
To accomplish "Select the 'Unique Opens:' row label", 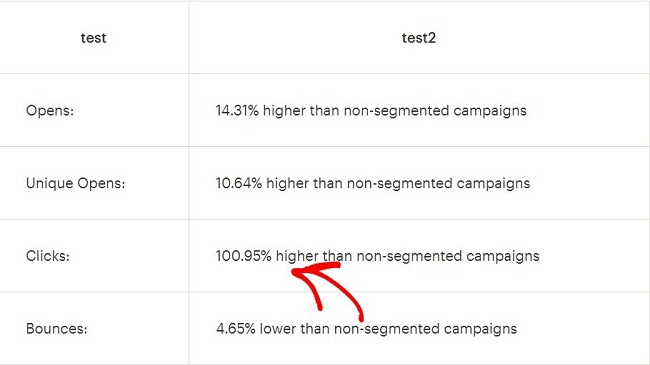I will [x=75, y=183].
